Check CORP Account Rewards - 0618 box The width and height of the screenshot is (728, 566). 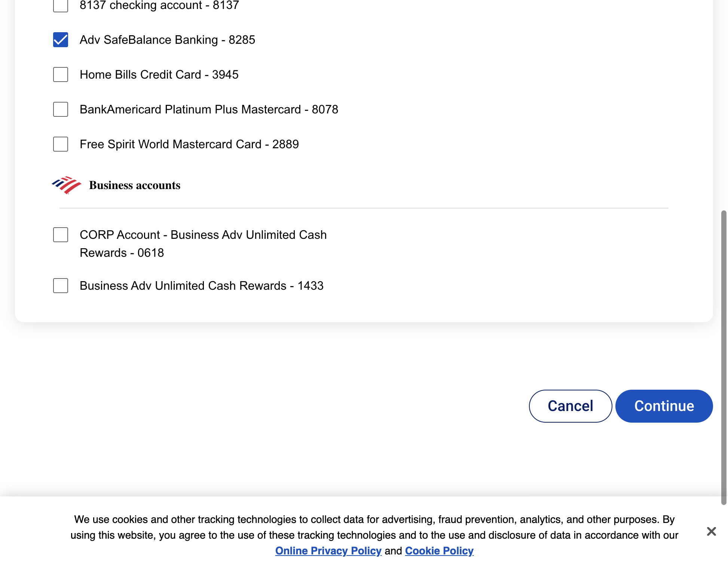pos(61,235)
